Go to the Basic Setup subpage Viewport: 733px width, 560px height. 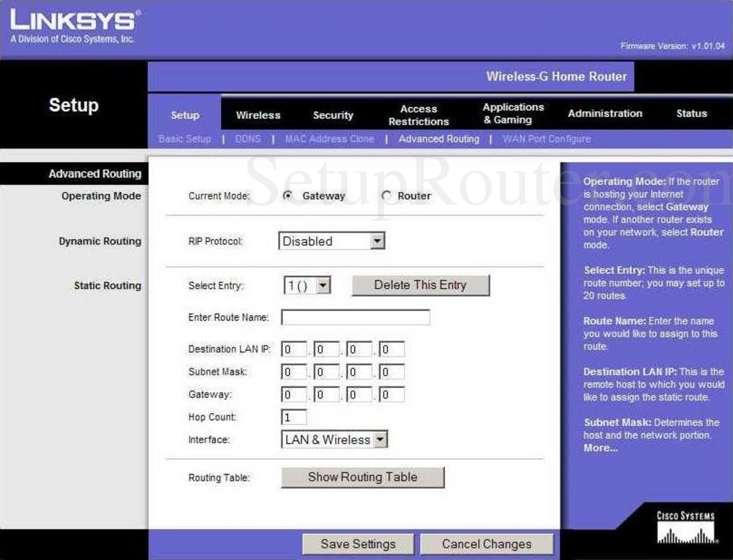tap(185, 139)
